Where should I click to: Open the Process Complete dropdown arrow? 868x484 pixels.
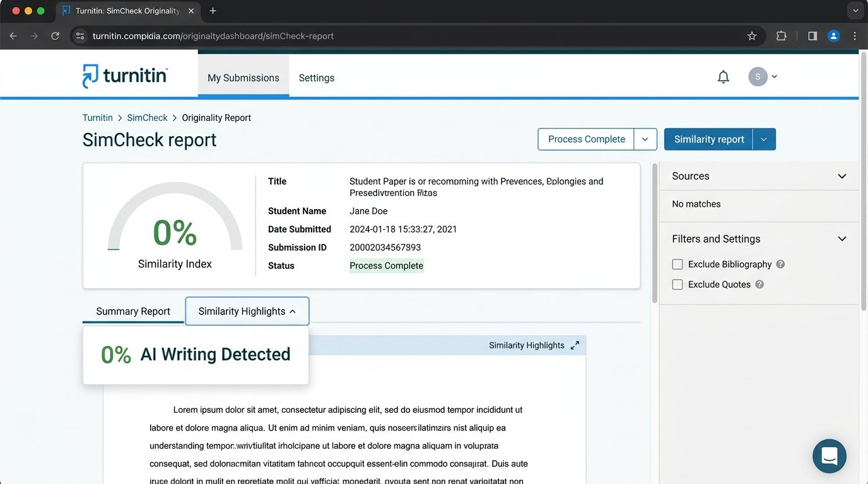[645, 139]
